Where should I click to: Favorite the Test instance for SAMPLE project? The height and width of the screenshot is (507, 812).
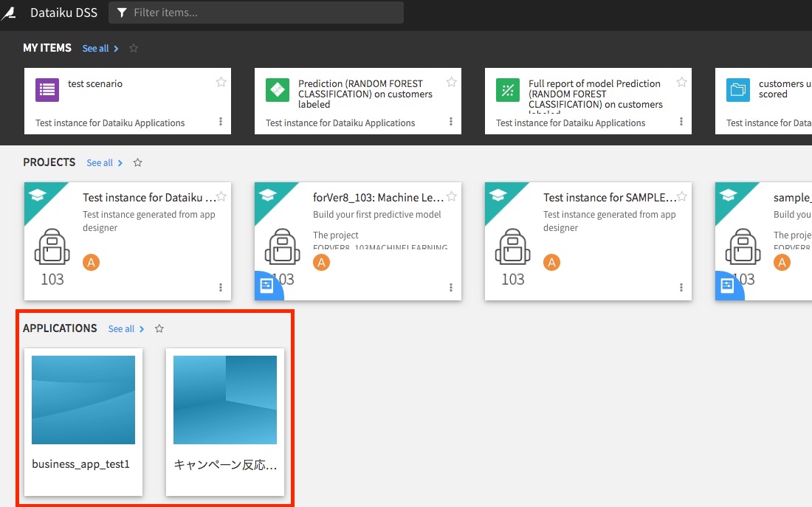pos(682,196)
